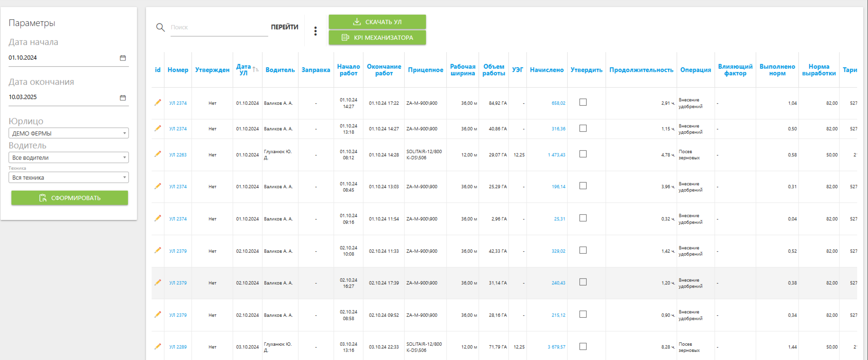Open the three-dot options menu
This screenshot has height=360, width=868.
[x=316, y=31]
